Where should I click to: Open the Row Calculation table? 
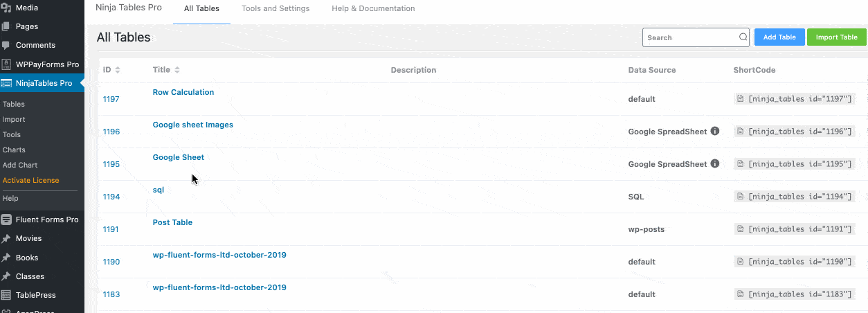pos(183,92)
